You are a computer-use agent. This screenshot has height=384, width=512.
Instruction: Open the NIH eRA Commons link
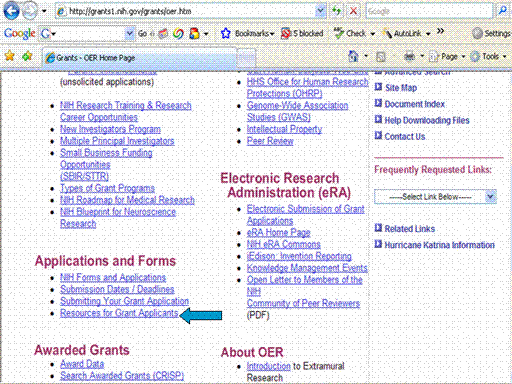point(283,244)
